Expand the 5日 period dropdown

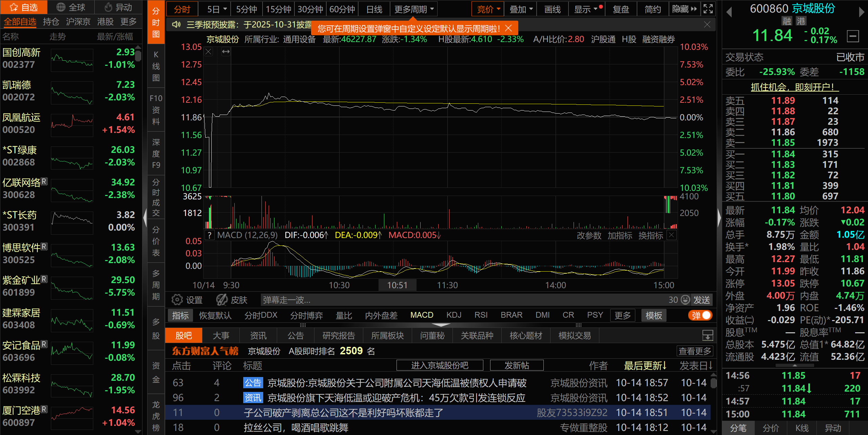coord(225,9)
